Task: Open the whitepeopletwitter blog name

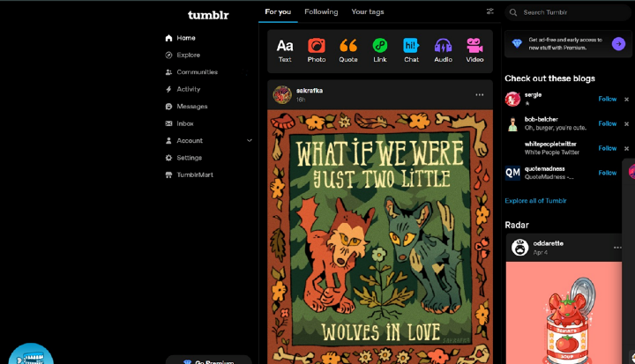Action: tap(550, 144)
